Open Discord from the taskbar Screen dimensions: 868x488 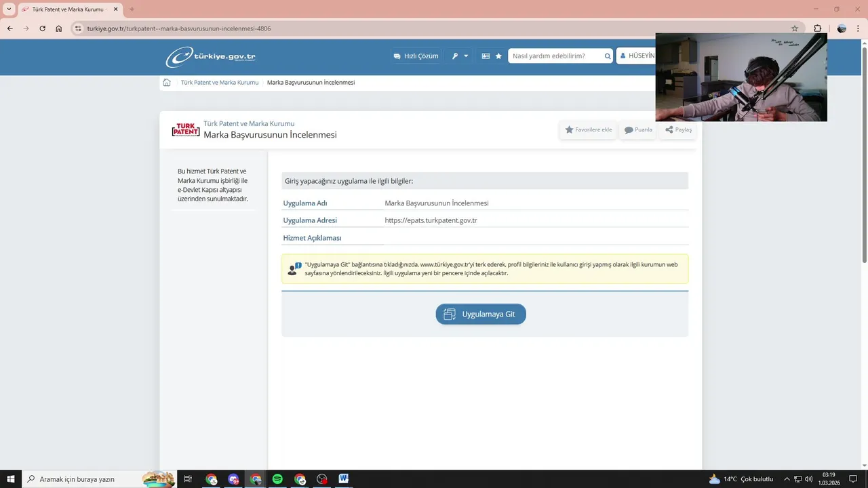click(x=233, y=479)
